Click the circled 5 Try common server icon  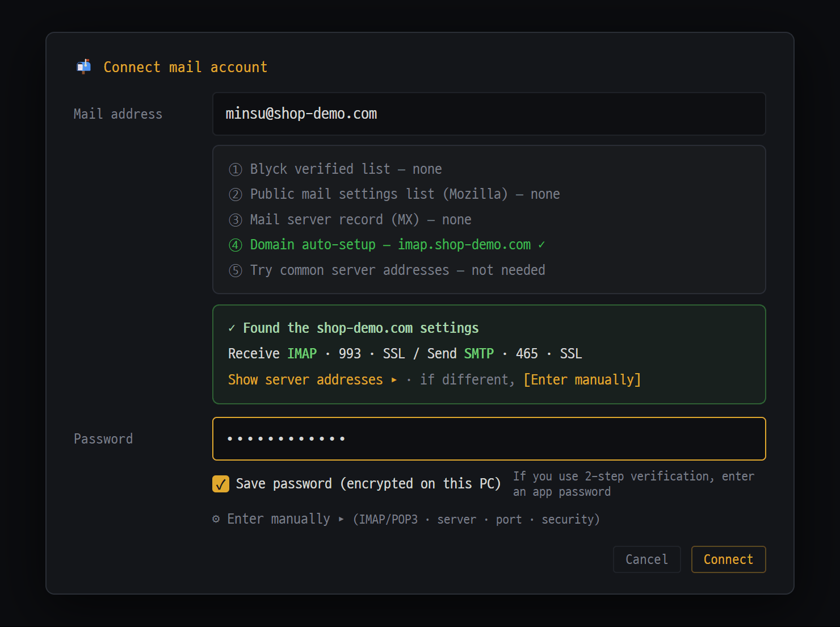[236, 271]
